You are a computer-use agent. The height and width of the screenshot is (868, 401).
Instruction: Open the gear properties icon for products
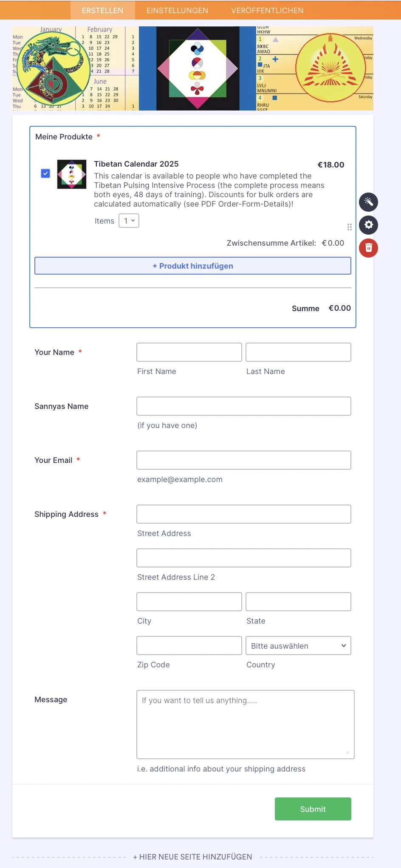pos(368,225)
